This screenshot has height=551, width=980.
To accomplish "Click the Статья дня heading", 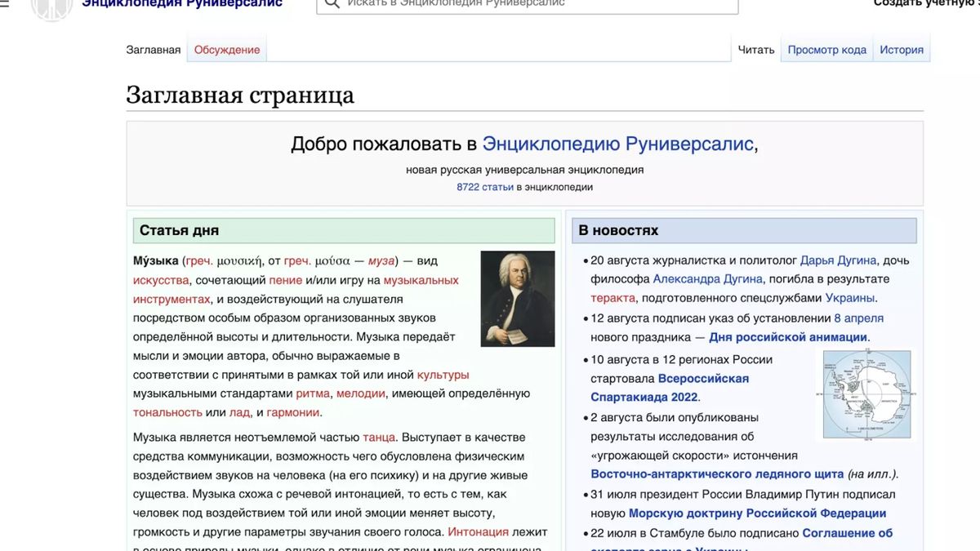I will click(179, 231).
